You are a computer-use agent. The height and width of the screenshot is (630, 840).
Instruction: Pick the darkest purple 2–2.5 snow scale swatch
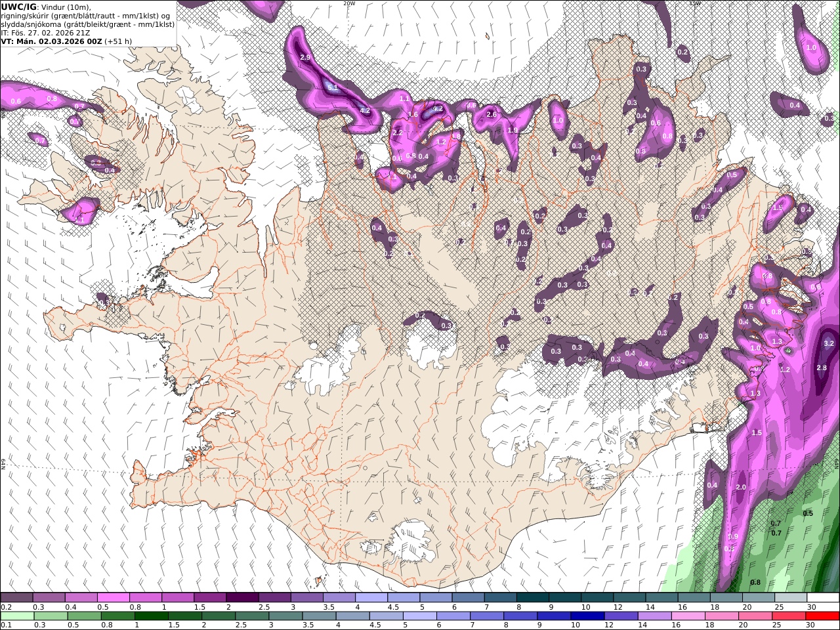pos(242,598)
